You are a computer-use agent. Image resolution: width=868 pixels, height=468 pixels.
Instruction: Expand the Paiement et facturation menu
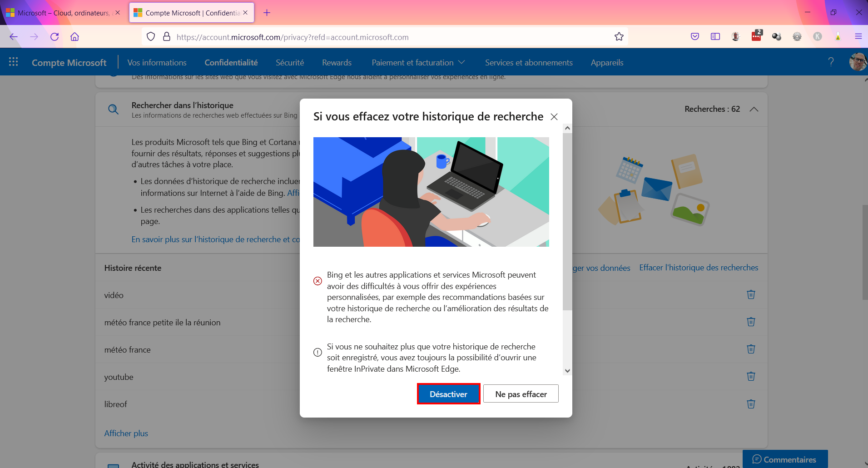coord(418,63)
